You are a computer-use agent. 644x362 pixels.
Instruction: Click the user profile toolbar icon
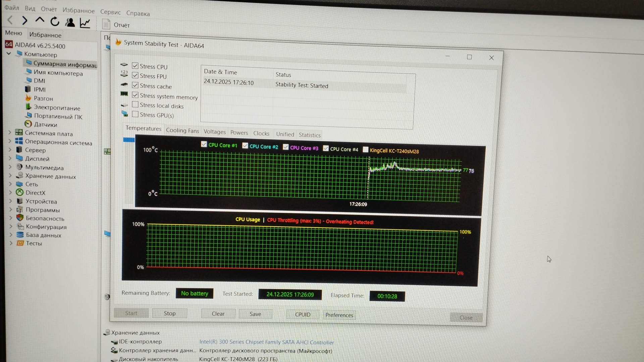(x=70, y=22)
